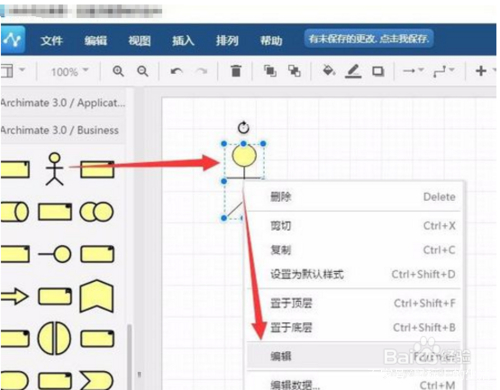The image size is (500, 390).
Task: Click the bring to front icon
Action: 270,71
